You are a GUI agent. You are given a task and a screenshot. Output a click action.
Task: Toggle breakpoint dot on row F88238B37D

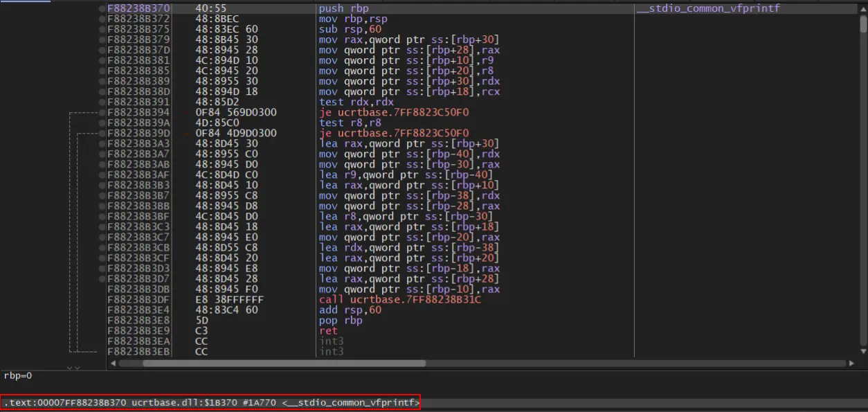102,50
